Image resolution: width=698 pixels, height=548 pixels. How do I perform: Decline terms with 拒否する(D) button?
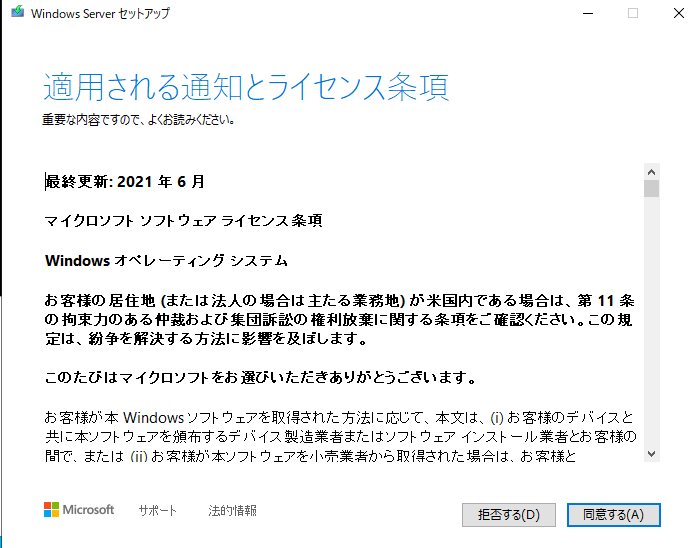coord(509,515)
